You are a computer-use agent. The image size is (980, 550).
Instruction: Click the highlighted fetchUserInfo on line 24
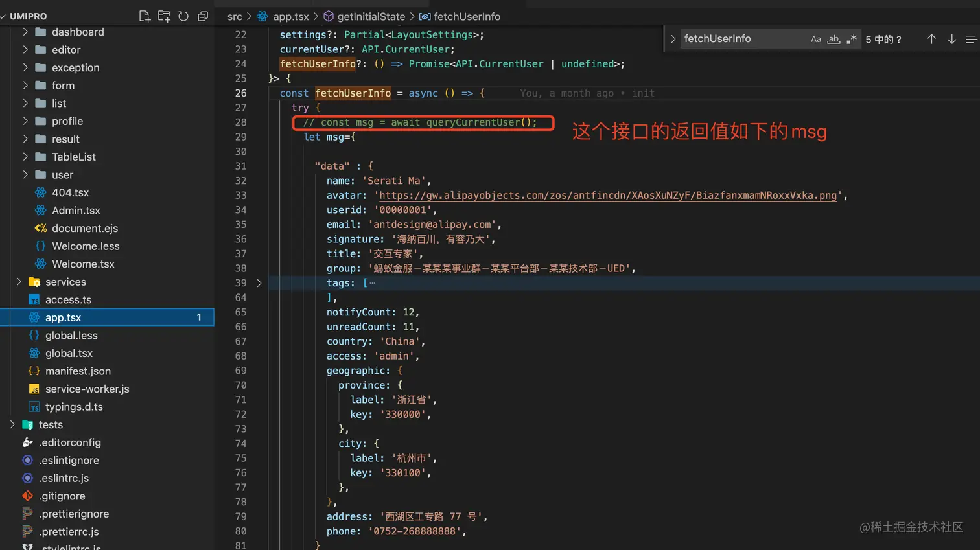(x=318, y=64)
